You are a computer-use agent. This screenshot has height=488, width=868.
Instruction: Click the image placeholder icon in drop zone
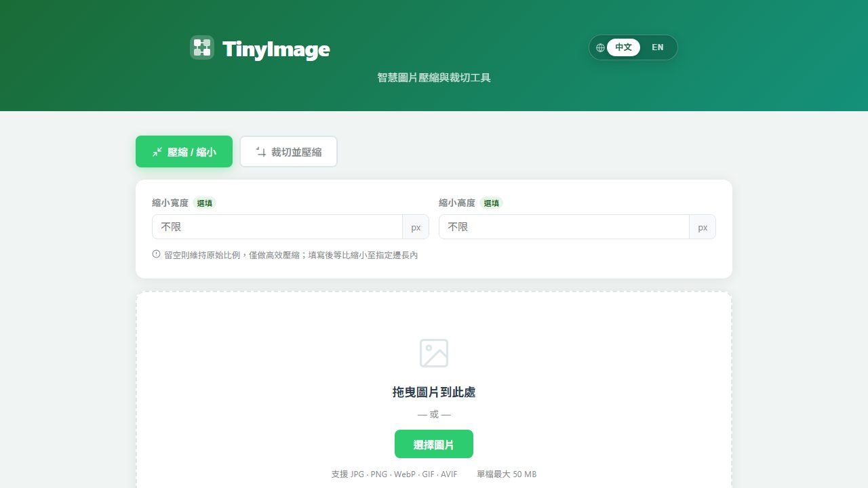click(x=434, y=353)
